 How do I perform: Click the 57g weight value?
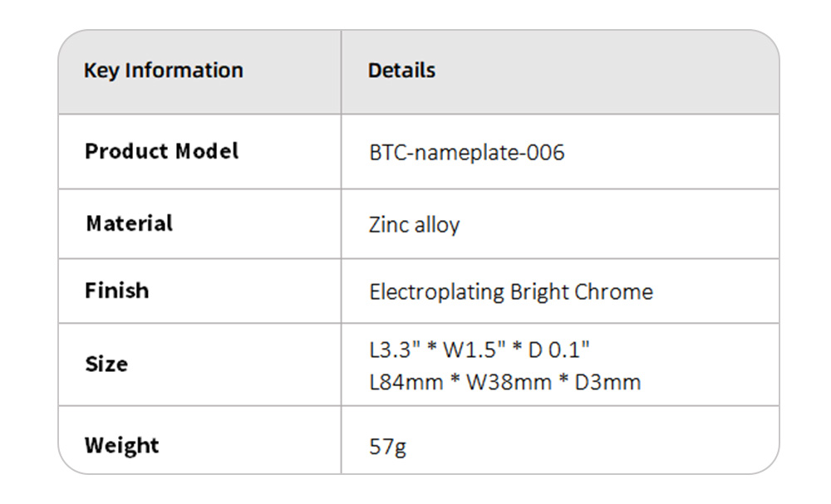[x=387, y=447]
